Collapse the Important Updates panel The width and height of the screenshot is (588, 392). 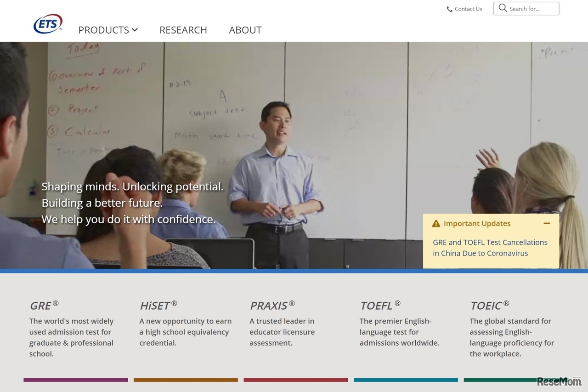[x=547, y=223]
